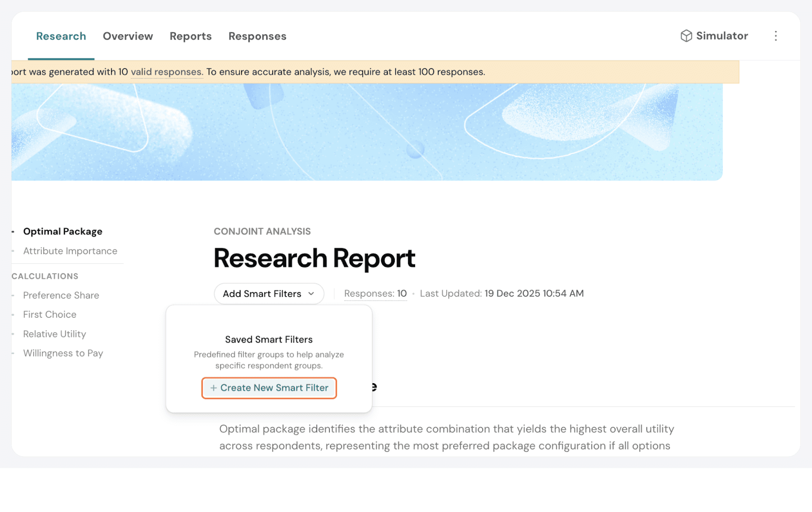Open Preference Share calculation

(x=61, y=295)
